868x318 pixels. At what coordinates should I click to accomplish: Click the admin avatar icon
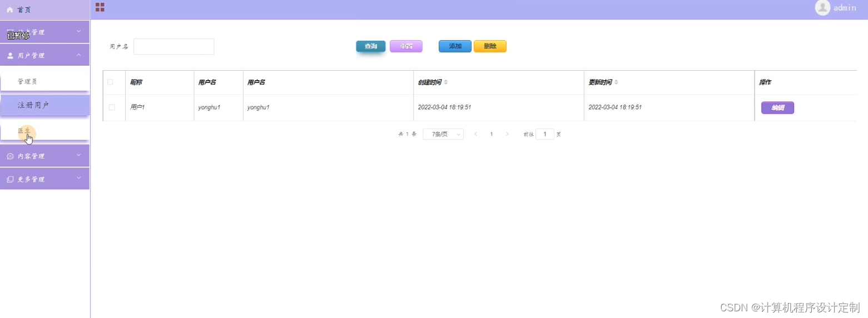(822, 7)
